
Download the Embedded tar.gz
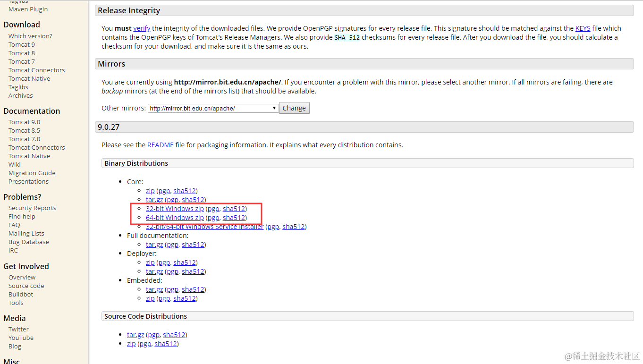coord(154,289)
